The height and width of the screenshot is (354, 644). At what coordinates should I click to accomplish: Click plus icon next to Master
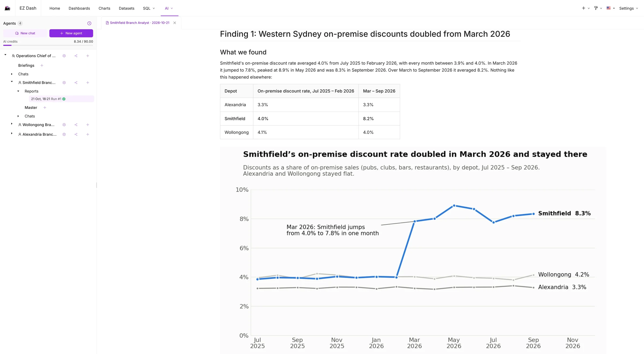coord(45,108)
